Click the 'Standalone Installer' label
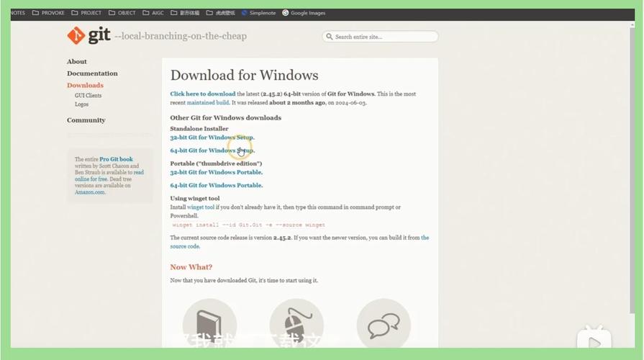The height and width of the screenshot is (360, 644). [x=199, y=129]
